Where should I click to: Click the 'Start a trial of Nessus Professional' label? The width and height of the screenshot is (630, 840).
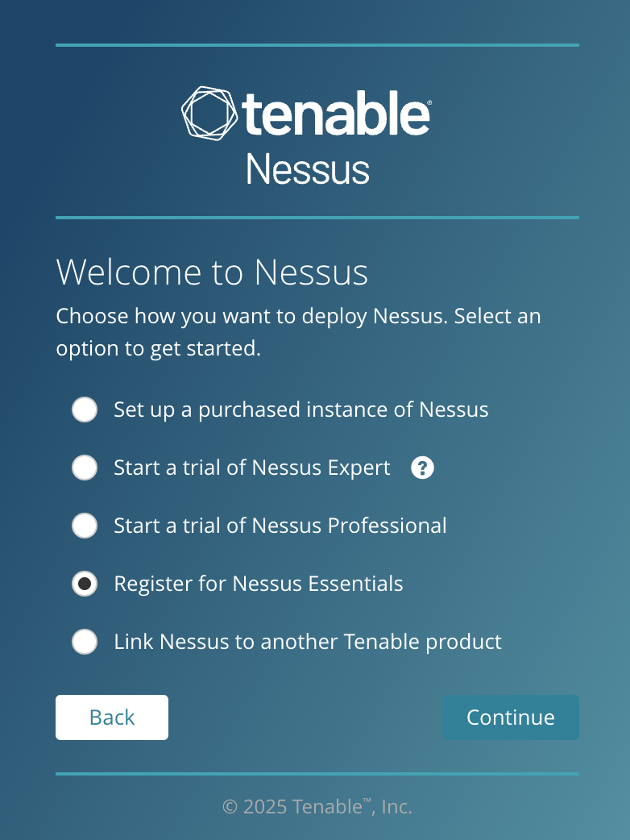(280, 526)
